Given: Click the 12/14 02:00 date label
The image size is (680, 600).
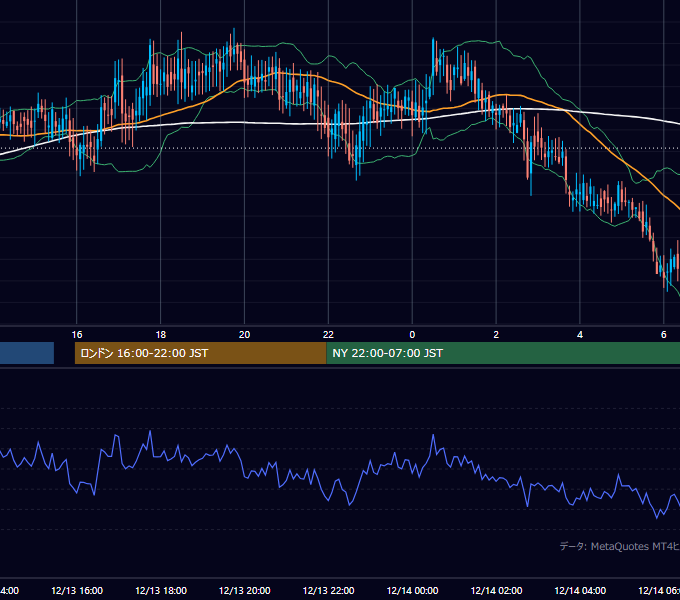Looking at the screenshot, I should (x=496, y=590).
